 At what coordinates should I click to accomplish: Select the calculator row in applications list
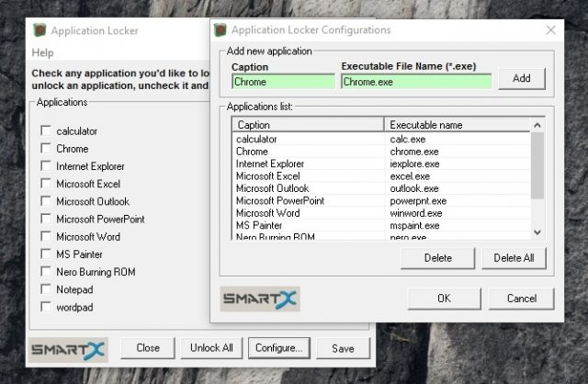point(381,139)
